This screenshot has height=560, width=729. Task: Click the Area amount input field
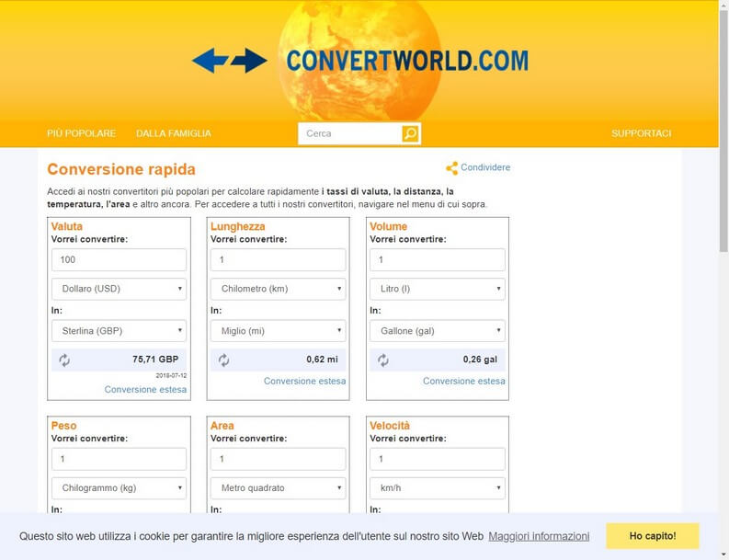(278, 459)
